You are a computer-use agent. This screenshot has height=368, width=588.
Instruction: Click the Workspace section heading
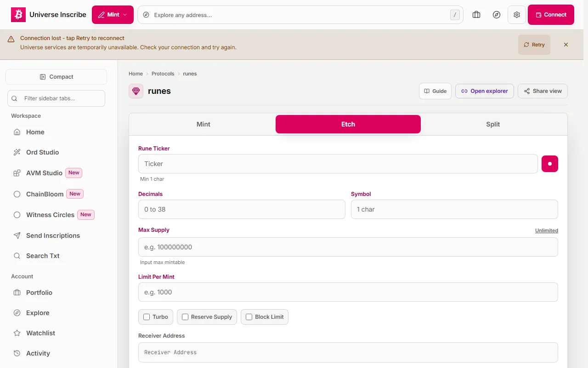26,116
